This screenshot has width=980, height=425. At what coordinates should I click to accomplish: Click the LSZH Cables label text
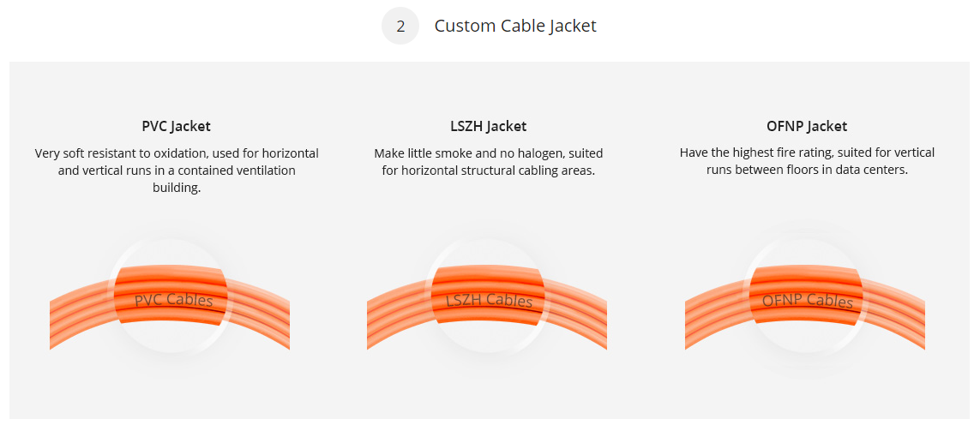(x=490, y=301)
